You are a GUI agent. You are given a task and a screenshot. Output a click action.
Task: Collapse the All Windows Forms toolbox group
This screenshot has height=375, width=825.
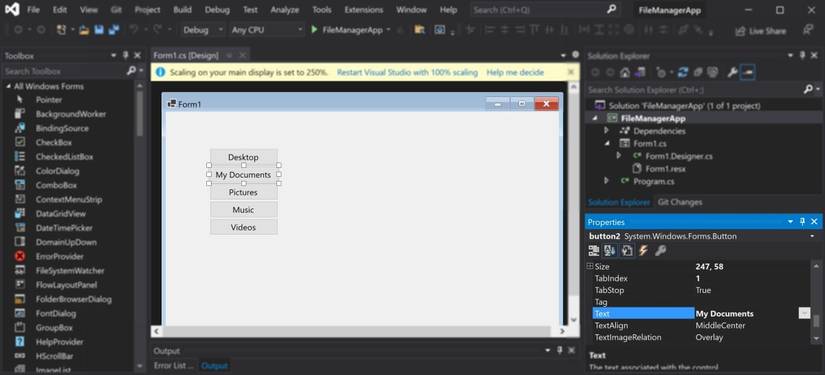point(8,86)
